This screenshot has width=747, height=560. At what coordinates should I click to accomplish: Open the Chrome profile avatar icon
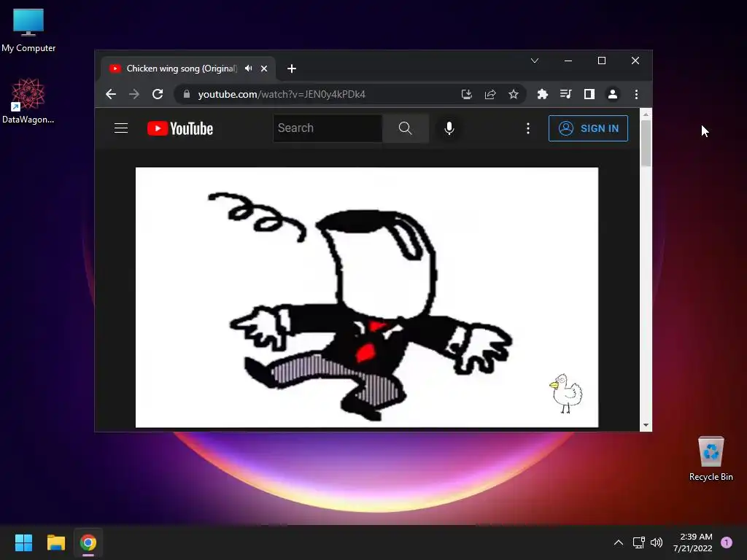pos(613,94)
